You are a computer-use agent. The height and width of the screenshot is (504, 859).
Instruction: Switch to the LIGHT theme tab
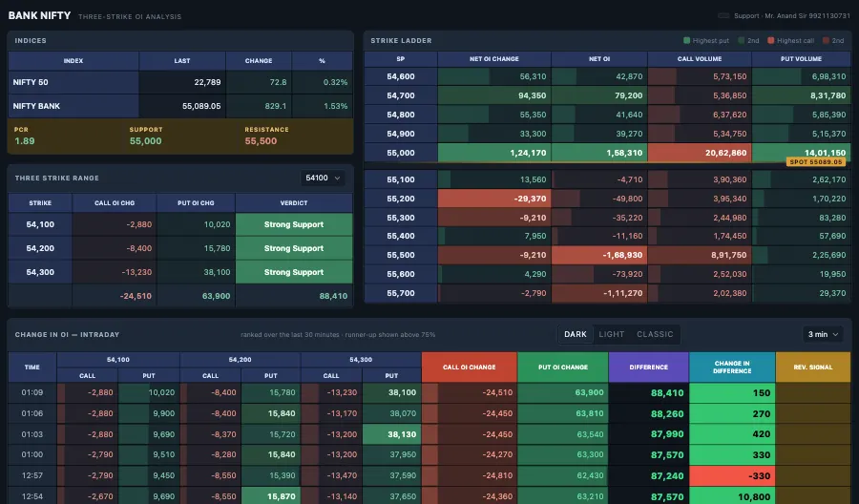[x=612, y=334]
